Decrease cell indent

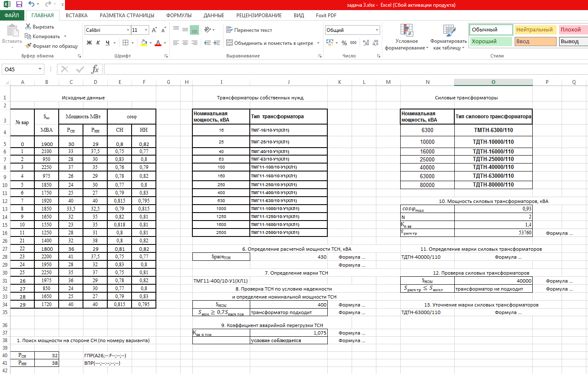point(207,43)
